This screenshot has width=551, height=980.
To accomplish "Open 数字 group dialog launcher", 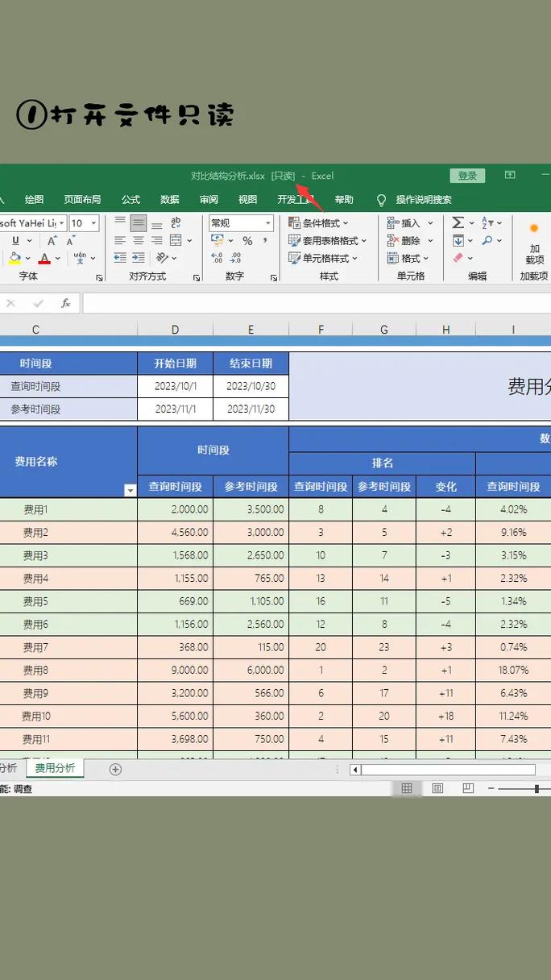I will coord(274,277).
